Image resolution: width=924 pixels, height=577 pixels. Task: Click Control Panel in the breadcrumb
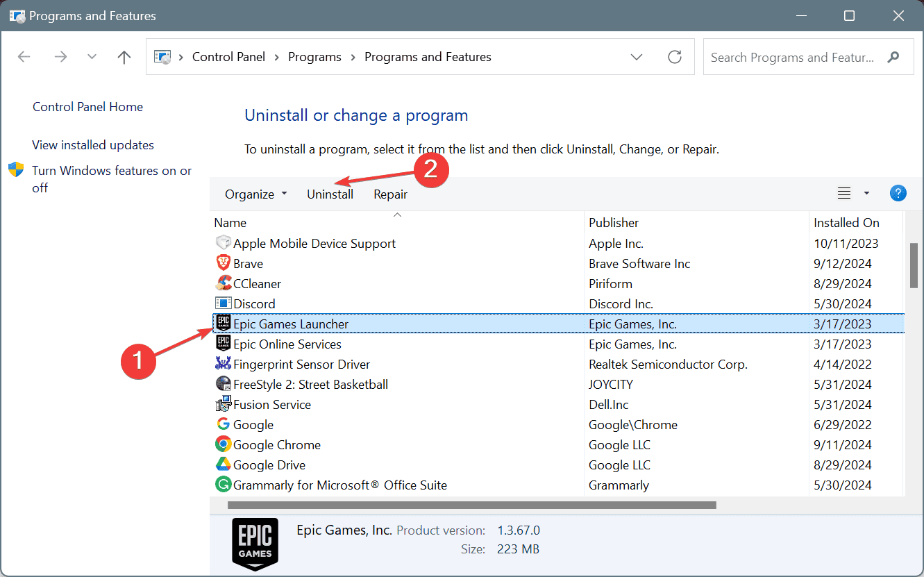coord(228,57)
